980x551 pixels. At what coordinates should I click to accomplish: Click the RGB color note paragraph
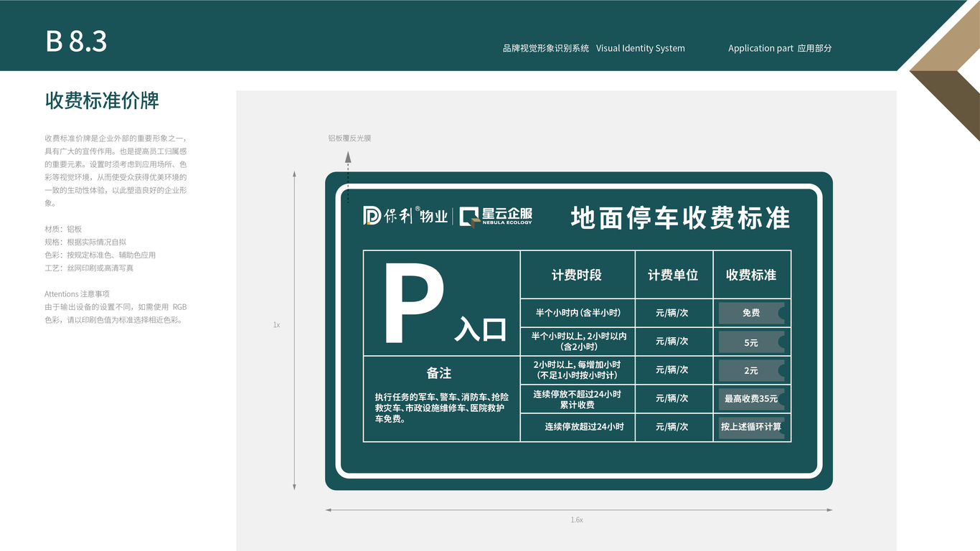[116, 314]
